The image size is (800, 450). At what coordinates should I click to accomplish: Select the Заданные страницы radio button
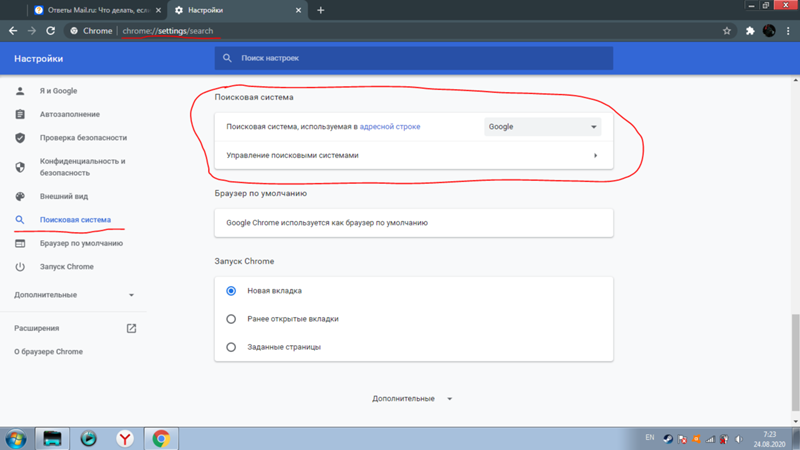pyautogui.click(x=231, y=347)
